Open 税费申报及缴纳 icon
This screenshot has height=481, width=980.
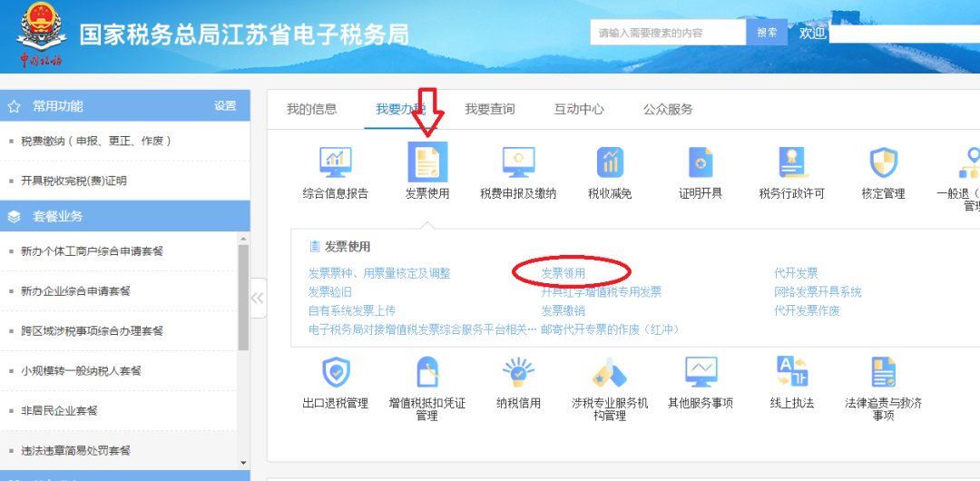coord(518,162)
